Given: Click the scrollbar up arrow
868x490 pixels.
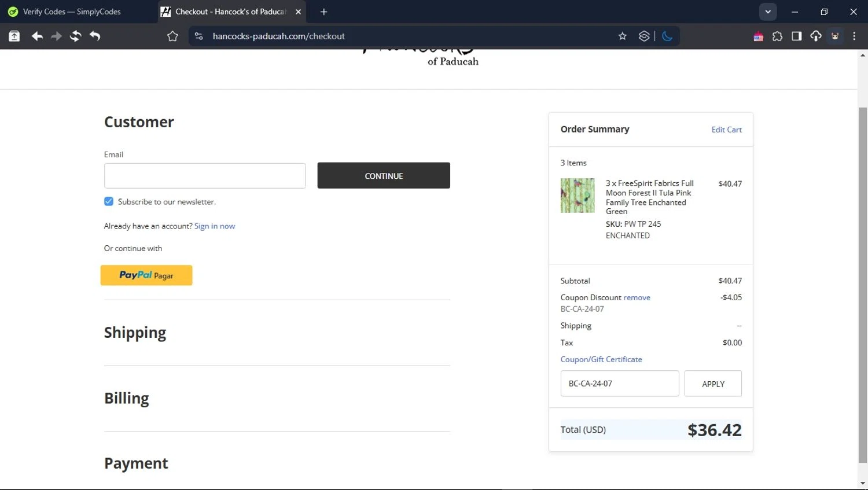Looking at the screenshot, I should tap(863, 56).
